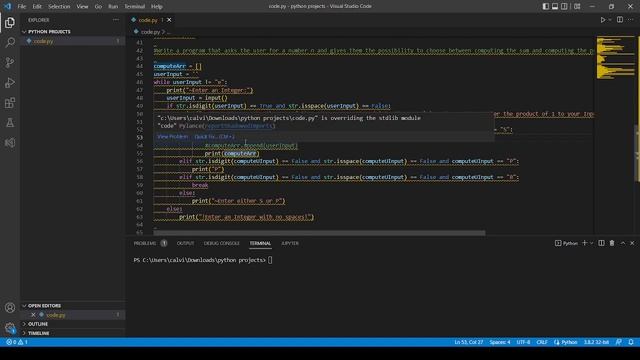The width and height of the screenshot is (640, 360).
Task: Toggle the secondary side bar visibility
Action: pos(564,6)
